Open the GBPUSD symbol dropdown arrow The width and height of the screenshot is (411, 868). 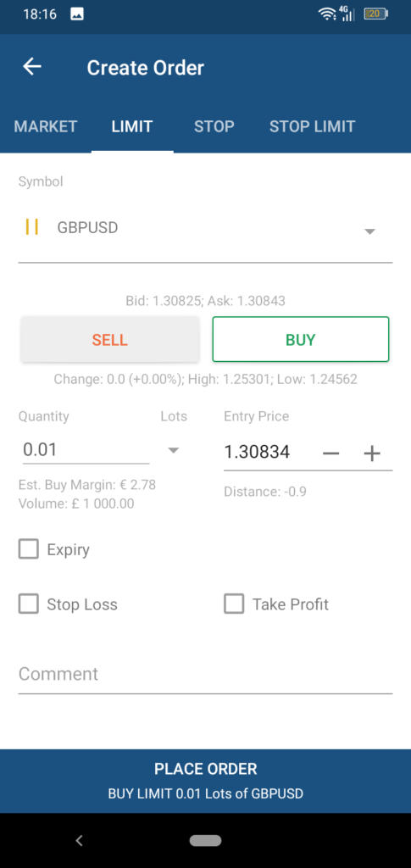click(x=370, y=231)
